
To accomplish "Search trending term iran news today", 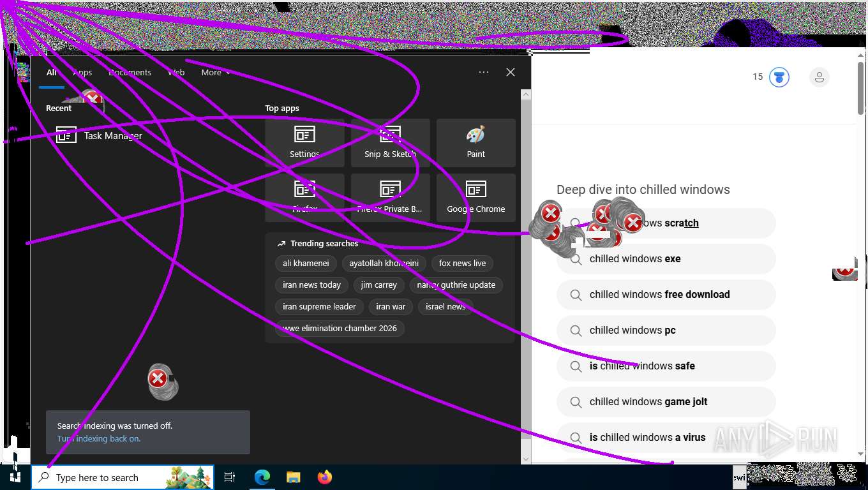I will point(311,285).
